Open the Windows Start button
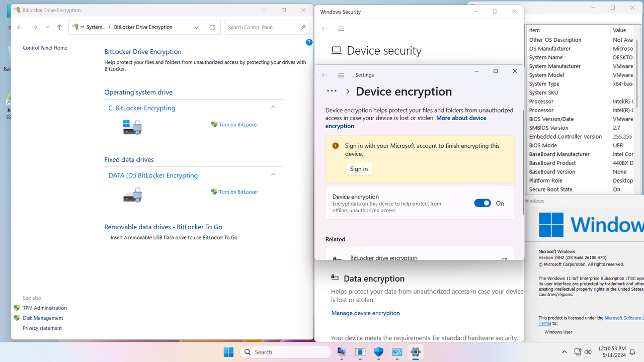 point(228,352)
